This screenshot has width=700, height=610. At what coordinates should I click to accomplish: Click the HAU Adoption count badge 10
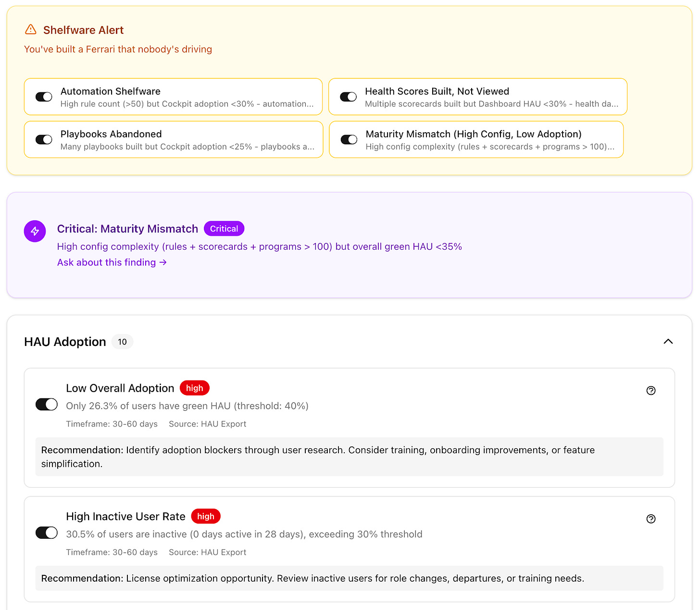tap(123, 342)
